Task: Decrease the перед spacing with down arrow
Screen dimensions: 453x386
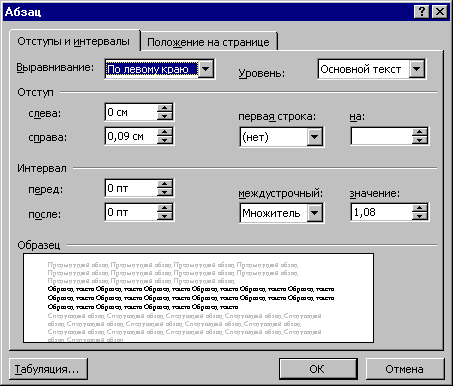Action: click(x=165, y=192)
